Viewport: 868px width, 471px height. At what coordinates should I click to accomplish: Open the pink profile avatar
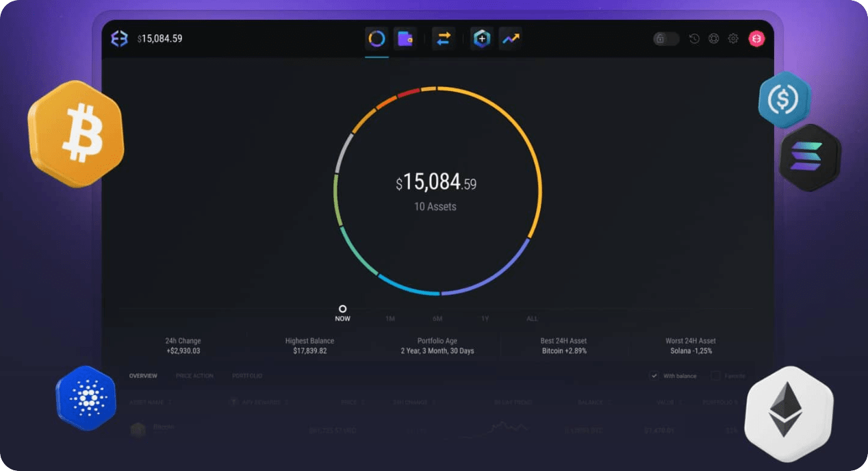pos(756,38)
